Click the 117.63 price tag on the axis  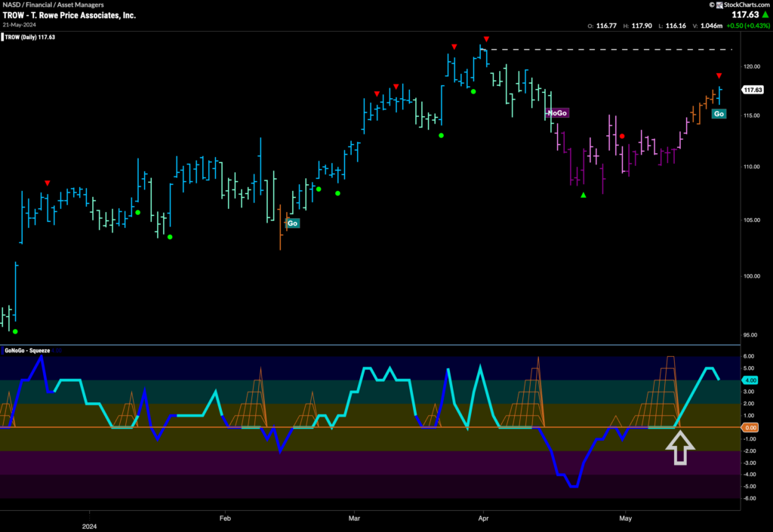tap(752, 90)
